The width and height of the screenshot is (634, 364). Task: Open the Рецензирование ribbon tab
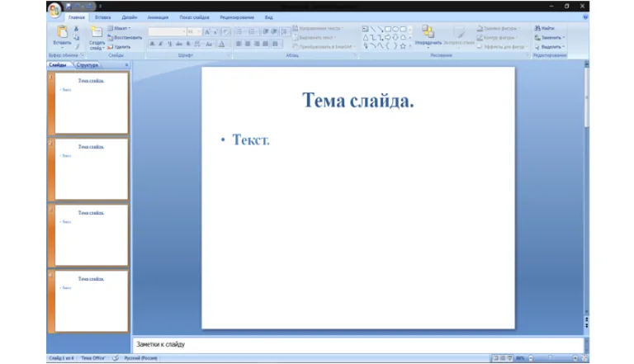coord(237,17)
